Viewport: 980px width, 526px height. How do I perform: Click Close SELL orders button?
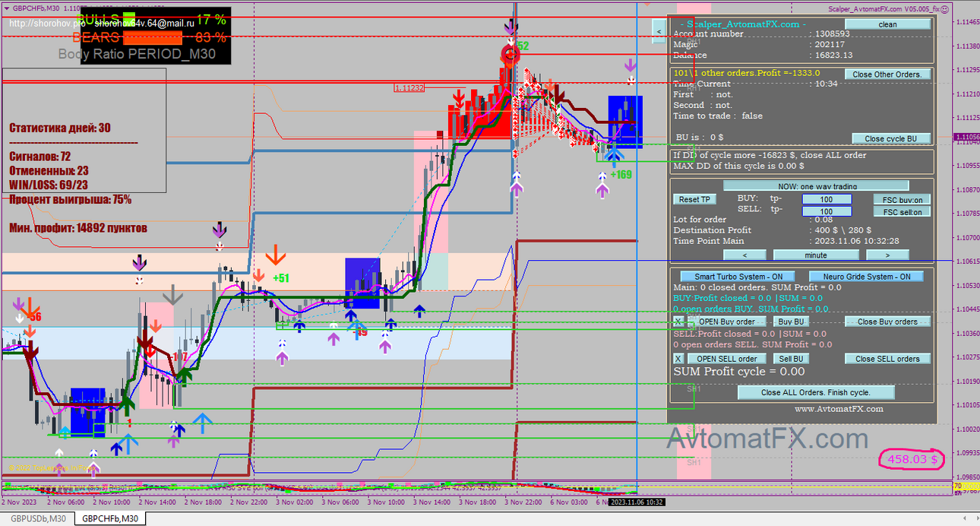tap(887, 359)
